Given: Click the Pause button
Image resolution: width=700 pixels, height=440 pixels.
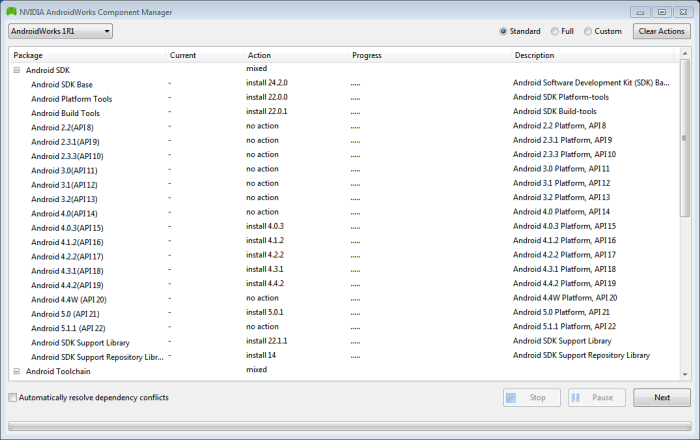Looking at the screenshot, I should pyautogui.click(x=597, y=398).
